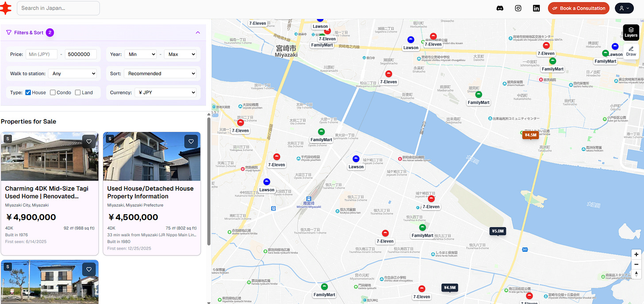644x304 pixels.
Task: Select the ¥4.5M map price marker
Action: (530, 135)
